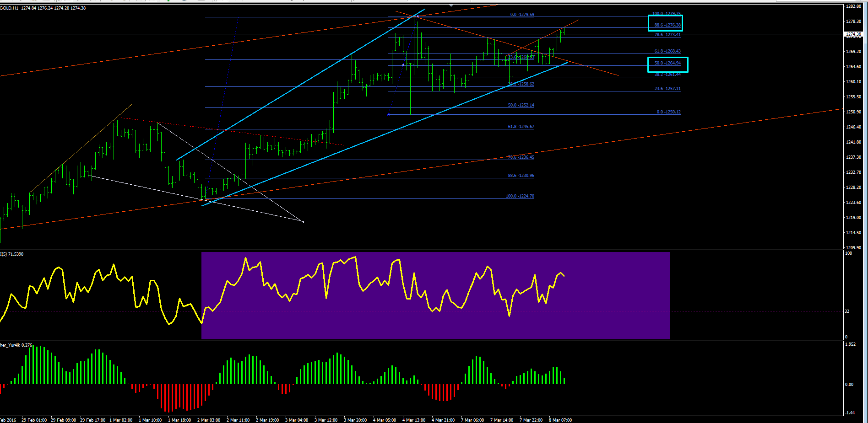Screen dimensions: 868x423
Task: Click the 4 Mar 13:00 time label
Action: (414, 420)
